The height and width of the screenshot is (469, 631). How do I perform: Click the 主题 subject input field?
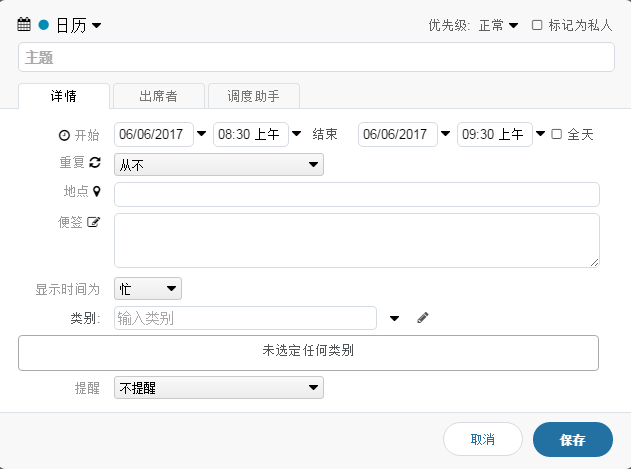point(315,58)
